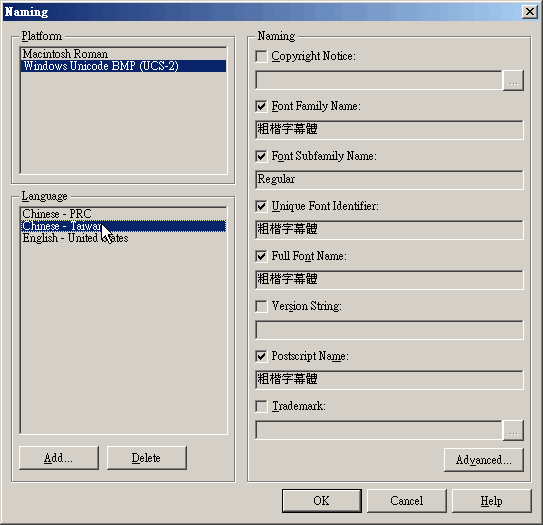Click the Copyright Notice text field
This screenshot has width=543, height=525.
click(379, 80)
